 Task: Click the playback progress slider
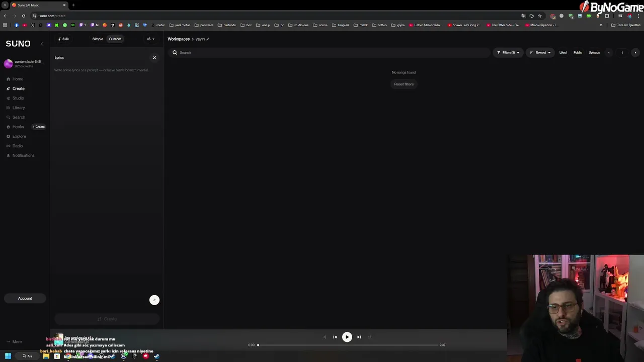pos(347,345)
